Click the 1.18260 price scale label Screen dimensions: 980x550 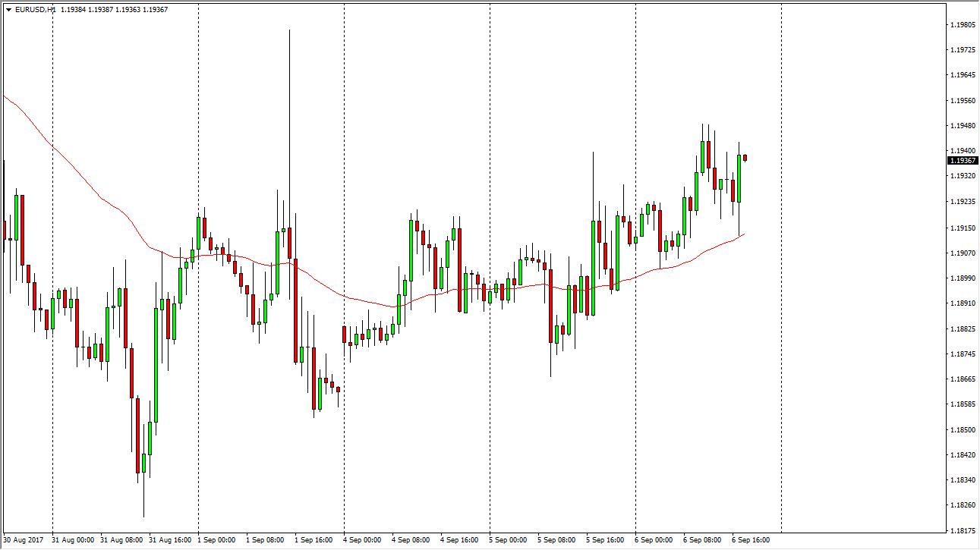coord(963,505)
